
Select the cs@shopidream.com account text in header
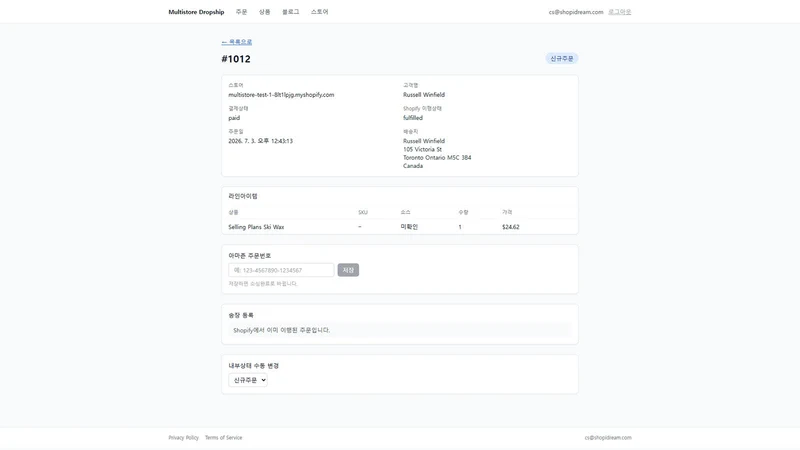point(576,12)
